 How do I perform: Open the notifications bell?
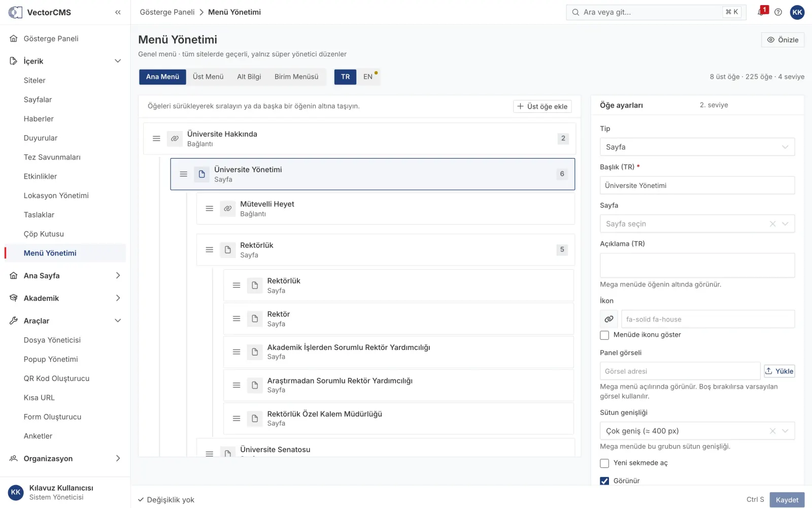coord(761,12)
